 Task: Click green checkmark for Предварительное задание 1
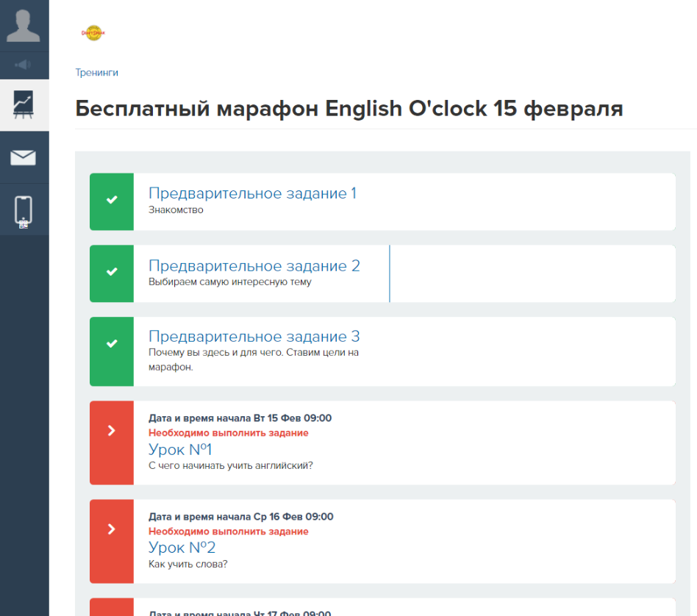point(112,201)
